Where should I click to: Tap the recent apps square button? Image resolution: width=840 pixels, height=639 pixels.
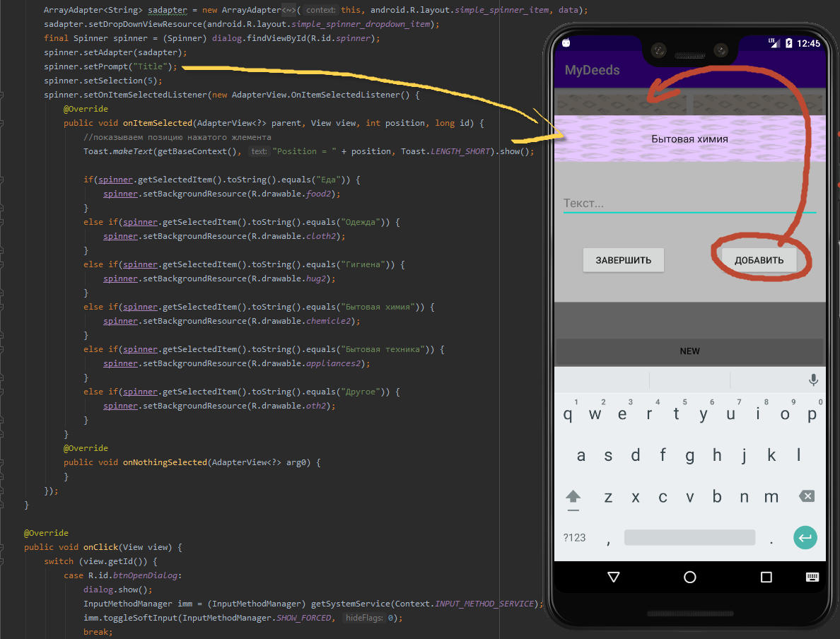766,577
